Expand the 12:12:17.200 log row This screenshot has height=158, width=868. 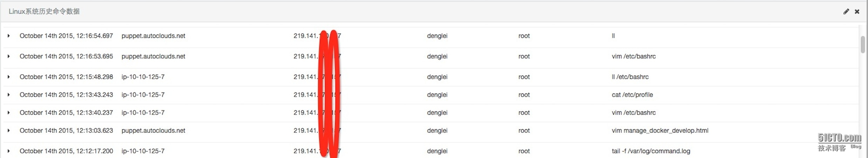click(x=8, y=151)
